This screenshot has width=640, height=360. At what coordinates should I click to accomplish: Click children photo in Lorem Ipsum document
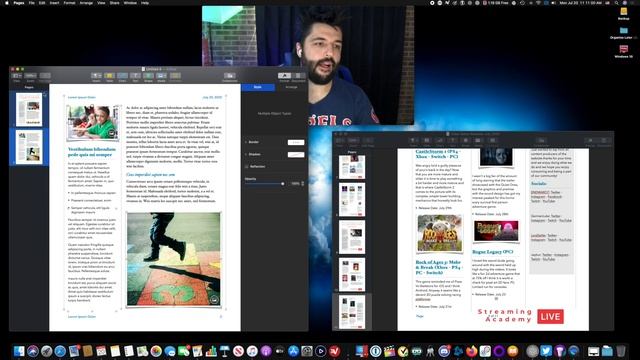93,122
